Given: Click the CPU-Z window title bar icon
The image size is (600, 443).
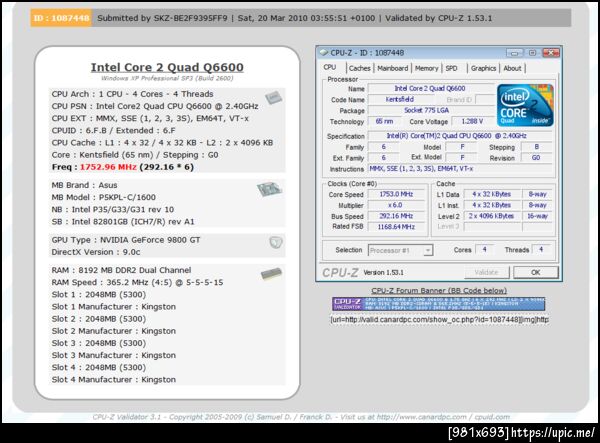Looking at the screenshot, I should click(324, 53).
